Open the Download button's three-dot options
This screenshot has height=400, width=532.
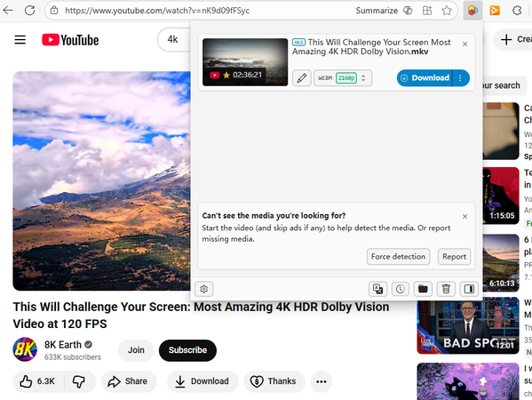point(461,78)
